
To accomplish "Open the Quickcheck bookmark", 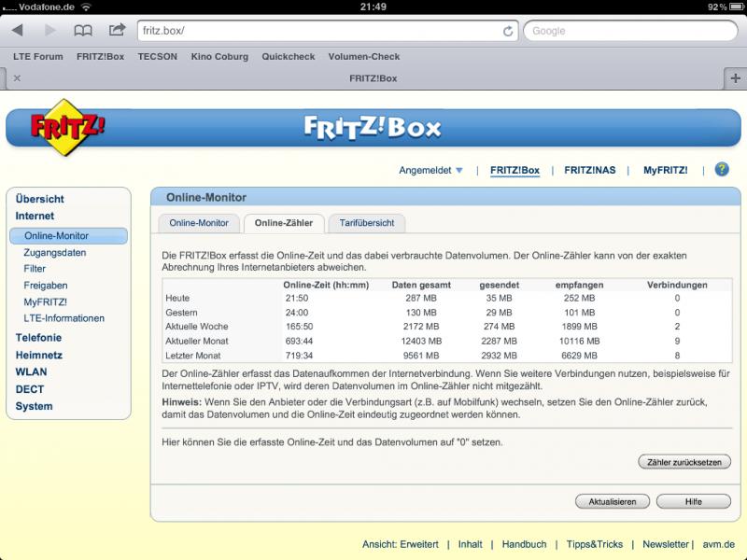I will (289, 56).
